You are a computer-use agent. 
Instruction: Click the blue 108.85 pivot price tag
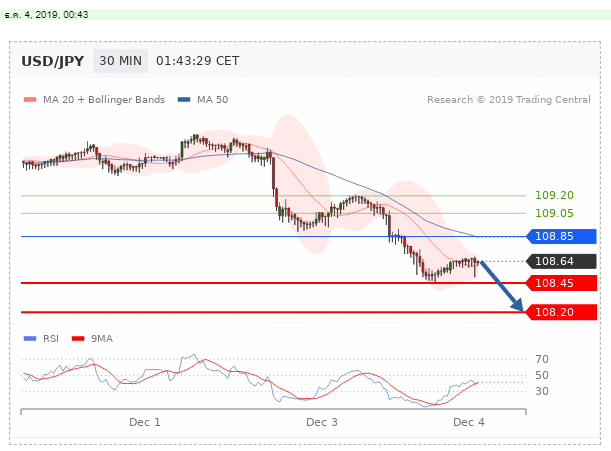(561, 236)
